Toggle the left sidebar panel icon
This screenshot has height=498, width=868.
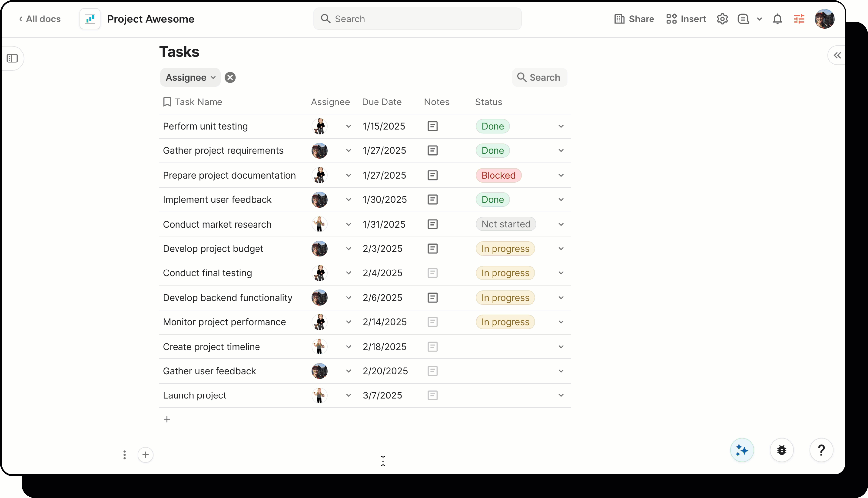[x=13, y=58]
